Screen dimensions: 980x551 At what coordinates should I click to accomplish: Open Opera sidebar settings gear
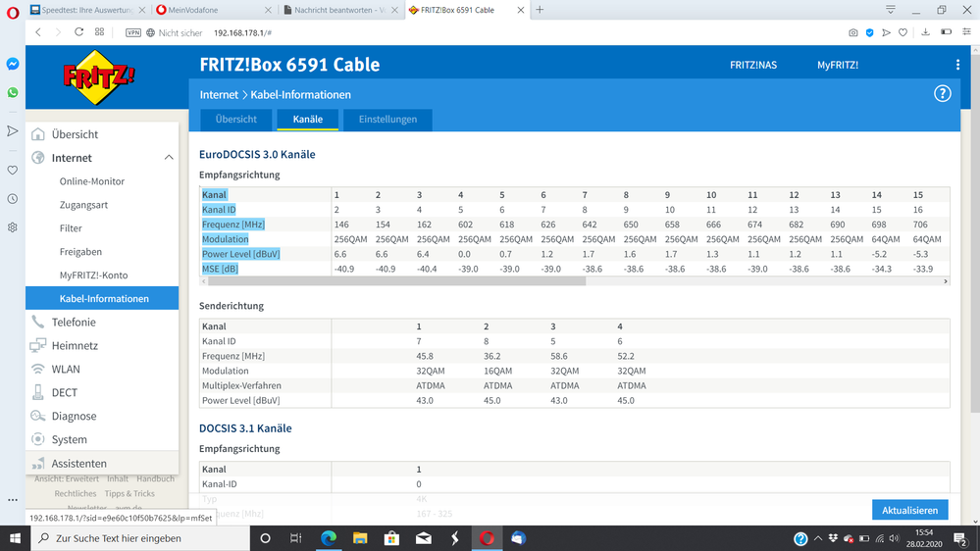[13, 227]
